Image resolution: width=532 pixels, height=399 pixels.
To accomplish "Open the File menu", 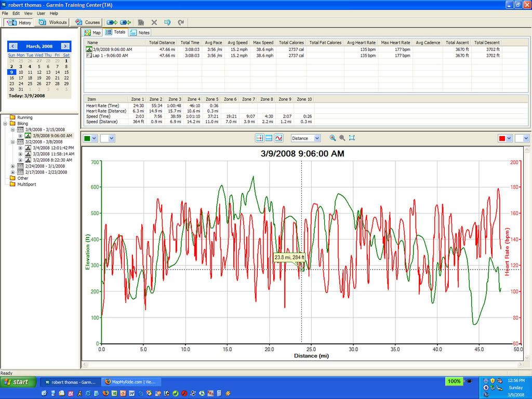I will (5, 13).
